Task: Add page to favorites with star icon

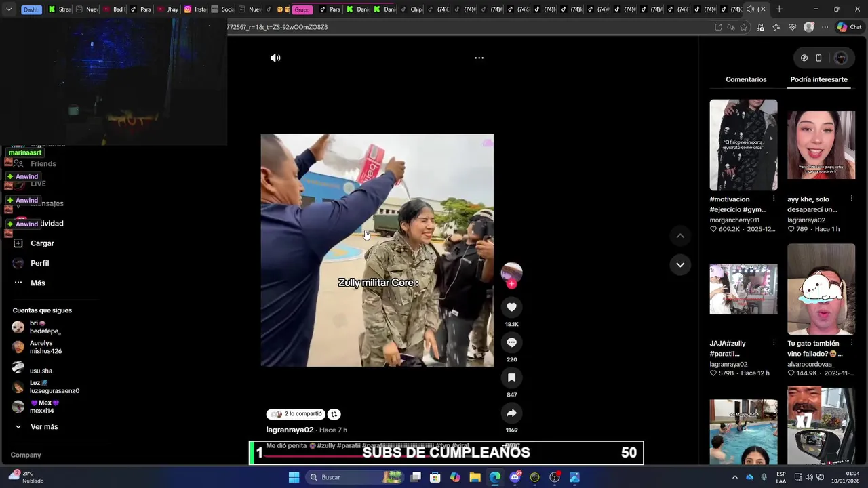Action: click(x=744, y=27)
